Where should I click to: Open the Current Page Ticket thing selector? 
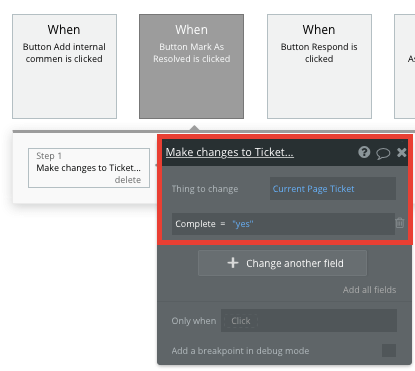click(x=333, y=189)
